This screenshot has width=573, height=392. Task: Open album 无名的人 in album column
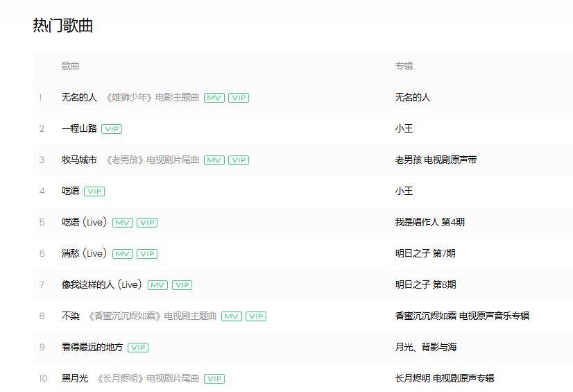(413, 97)
